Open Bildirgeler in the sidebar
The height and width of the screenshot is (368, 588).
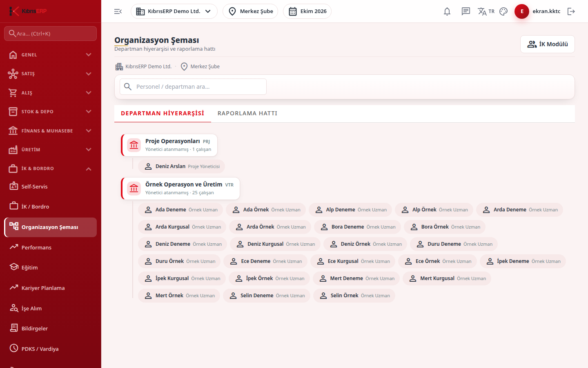pos(51,328)
